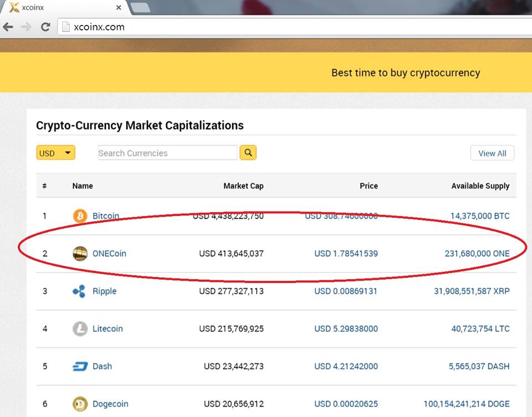Click the Market Cap column header
The height and width of the screenshot is (417, 532).
(243, 186)
